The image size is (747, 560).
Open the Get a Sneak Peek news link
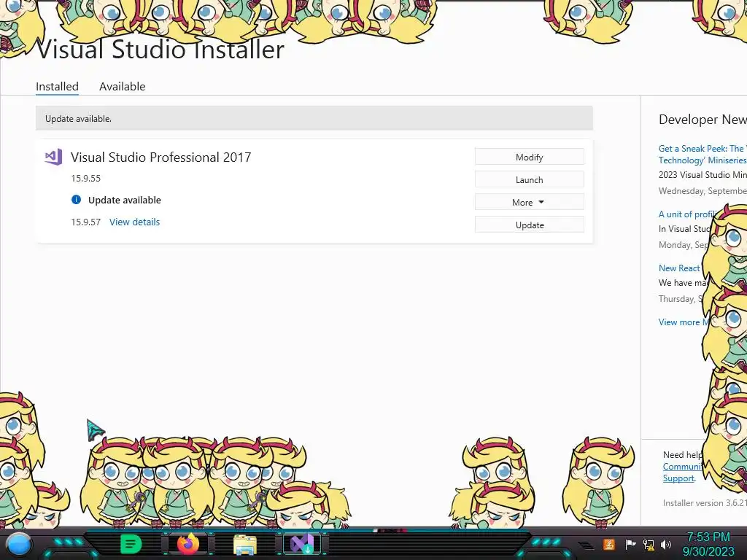click(703, 155)
